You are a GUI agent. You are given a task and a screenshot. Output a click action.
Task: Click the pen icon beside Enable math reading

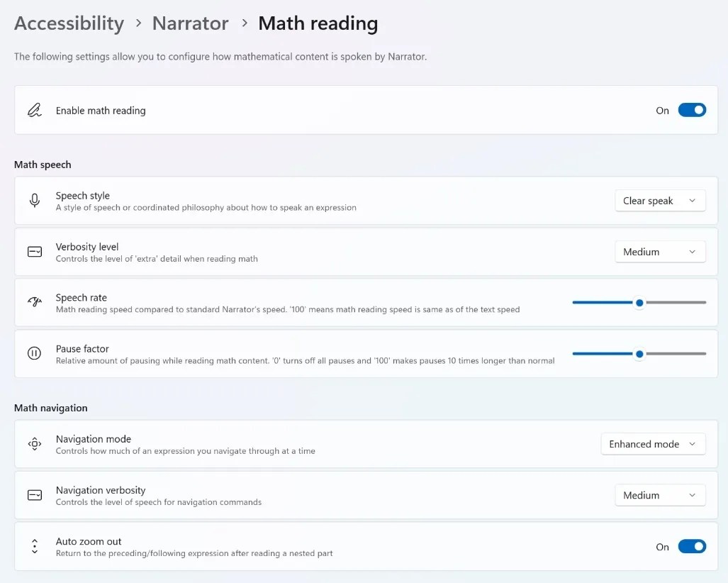pyautogui.click(x=34, y=110)
